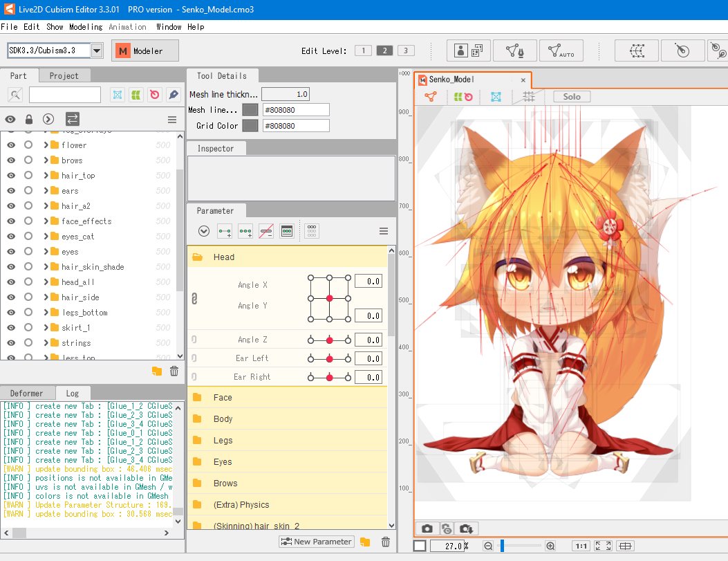Click the 1:1 zoom button
Image resolution: width=728 pixels, height=561 pixels.
tap(581, 546)
